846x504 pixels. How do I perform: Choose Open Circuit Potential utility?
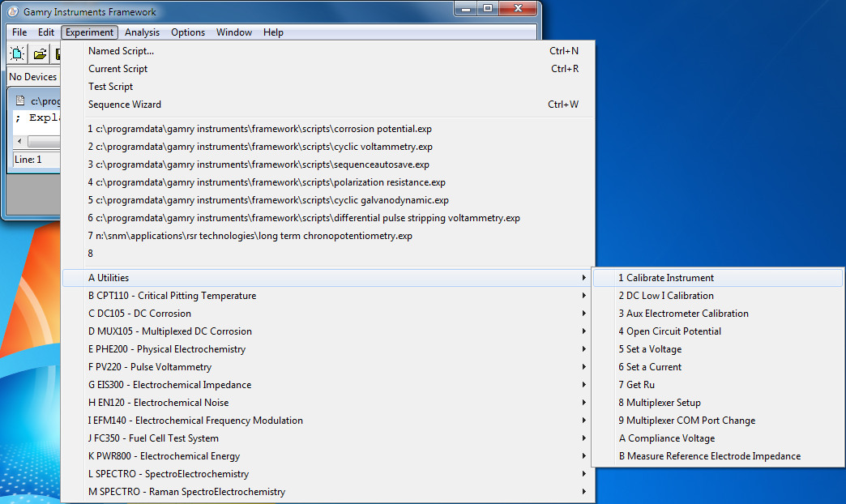(x=718, y=331)
